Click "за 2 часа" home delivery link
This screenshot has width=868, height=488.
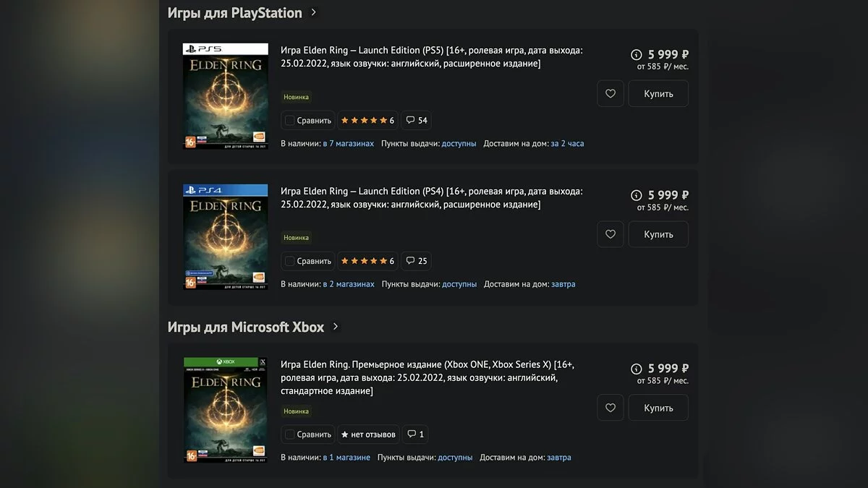point(567,143)
